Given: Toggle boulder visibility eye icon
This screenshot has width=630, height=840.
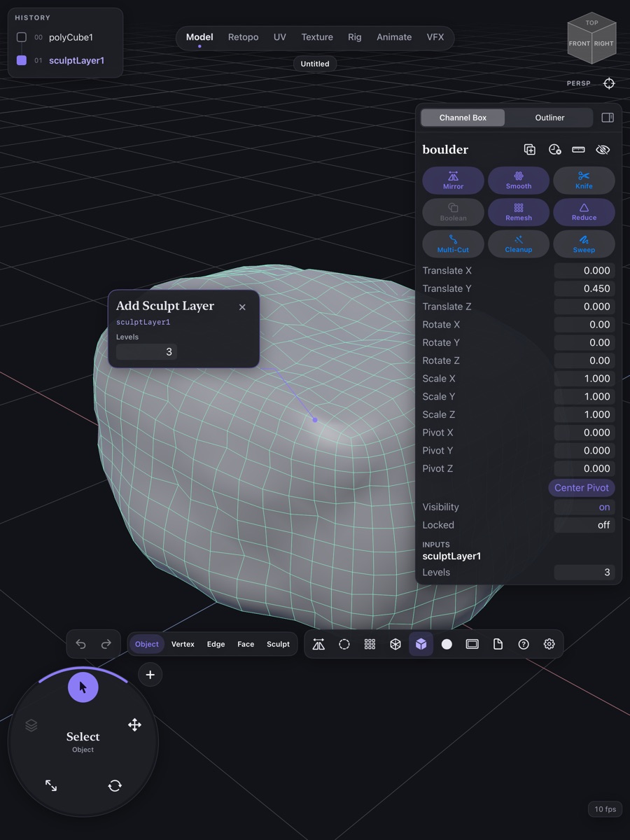Looking at the screenshot, I should click(x=603, y=149).
